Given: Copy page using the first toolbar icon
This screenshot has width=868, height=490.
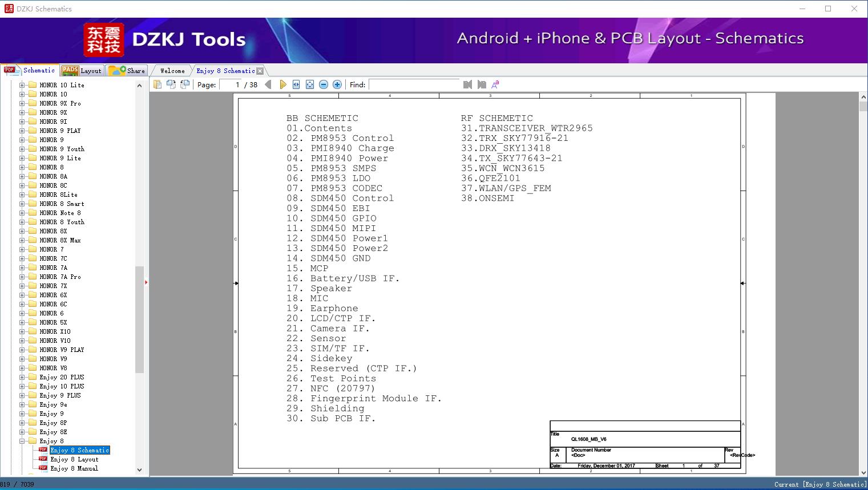Looking at the screenshot, I should [158, 84].
